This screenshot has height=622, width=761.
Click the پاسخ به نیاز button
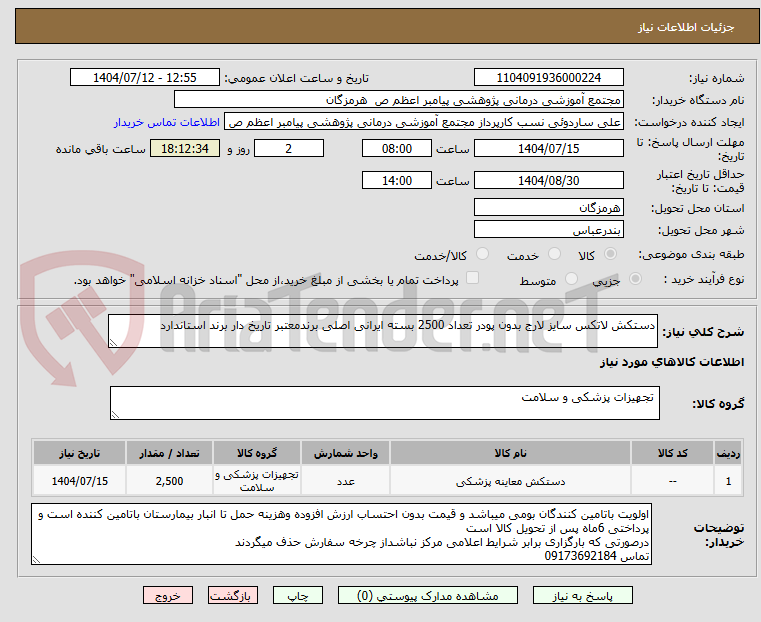[582, 595]
